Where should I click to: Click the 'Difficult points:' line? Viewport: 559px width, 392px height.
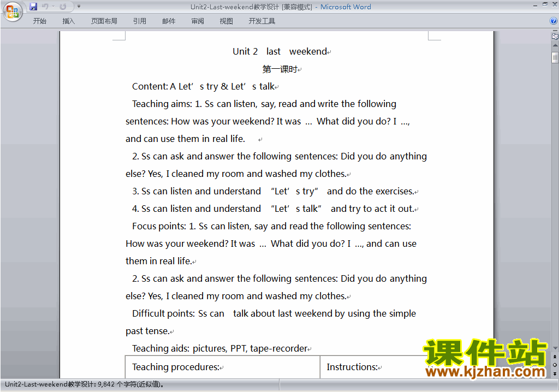274,313
